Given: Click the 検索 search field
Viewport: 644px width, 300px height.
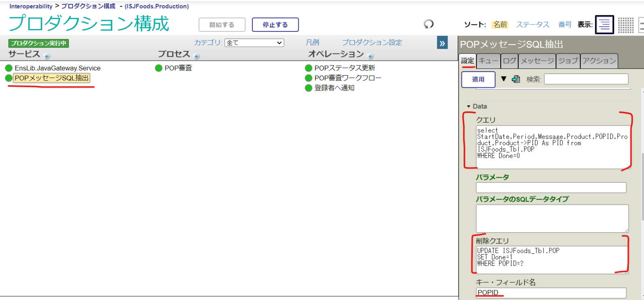Looking at the screenshot, I should [586, 79].
